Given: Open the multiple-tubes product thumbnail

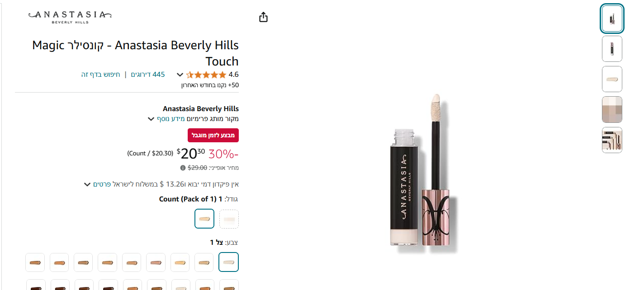Looking at the screenshot, I should [x=612, y=140].
